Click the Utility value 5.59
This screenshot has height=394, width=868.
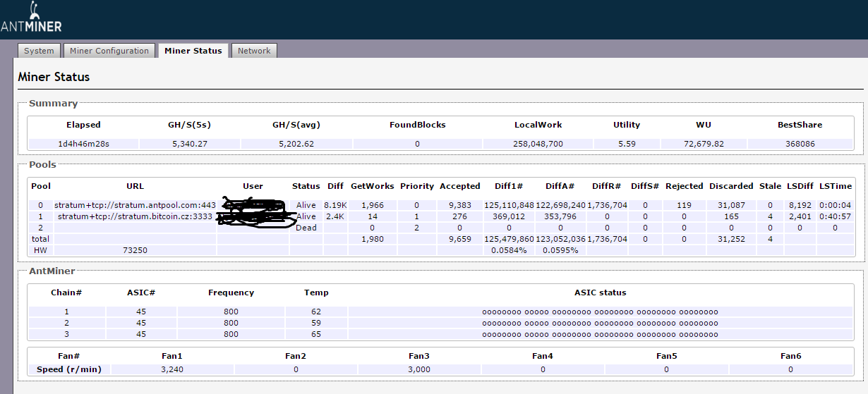627,144
